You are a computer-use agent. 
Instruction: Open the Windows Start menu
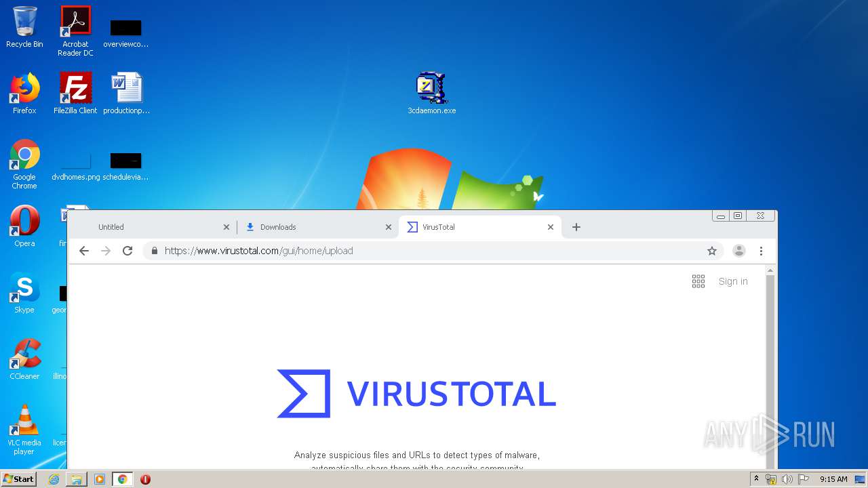[19, 479]
